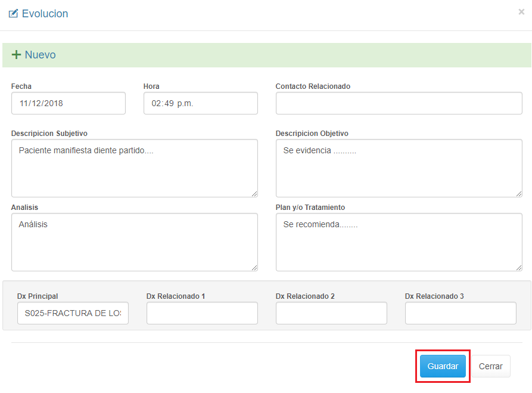The image size is (532, 393).
Task: Click into the Plan y/o Tratamiento text area
Action: click(399, 242)
